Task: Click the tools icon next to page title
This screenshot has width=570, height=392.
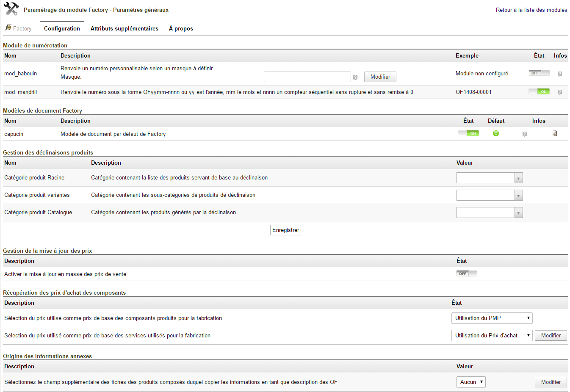Action: [x=11, y=9]
